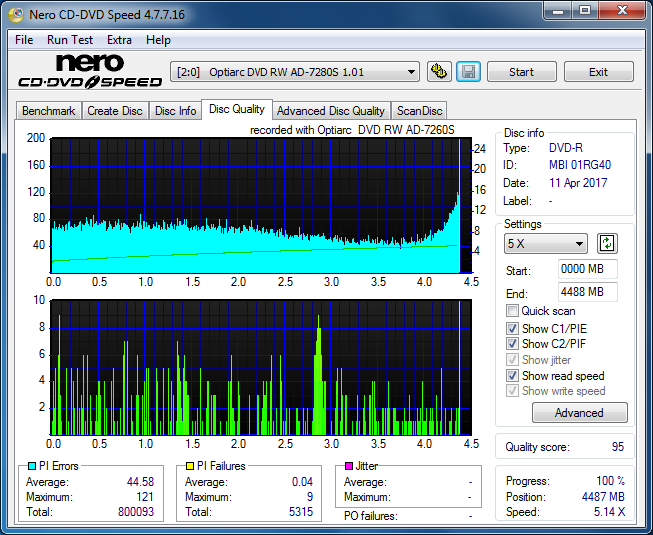653x535 pixels.
Task: Open the Run Test menu
Action: [70, 40]
